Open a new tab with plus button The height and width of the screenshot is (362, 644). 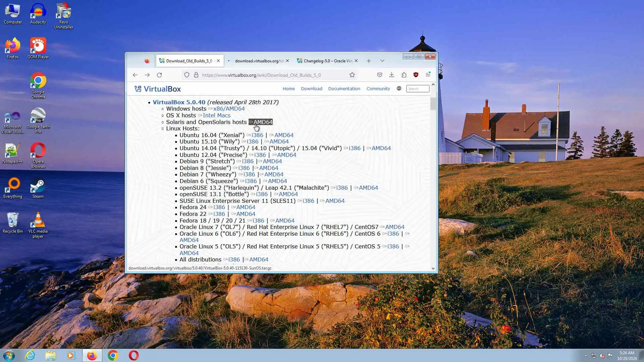(x=369, y=61)
